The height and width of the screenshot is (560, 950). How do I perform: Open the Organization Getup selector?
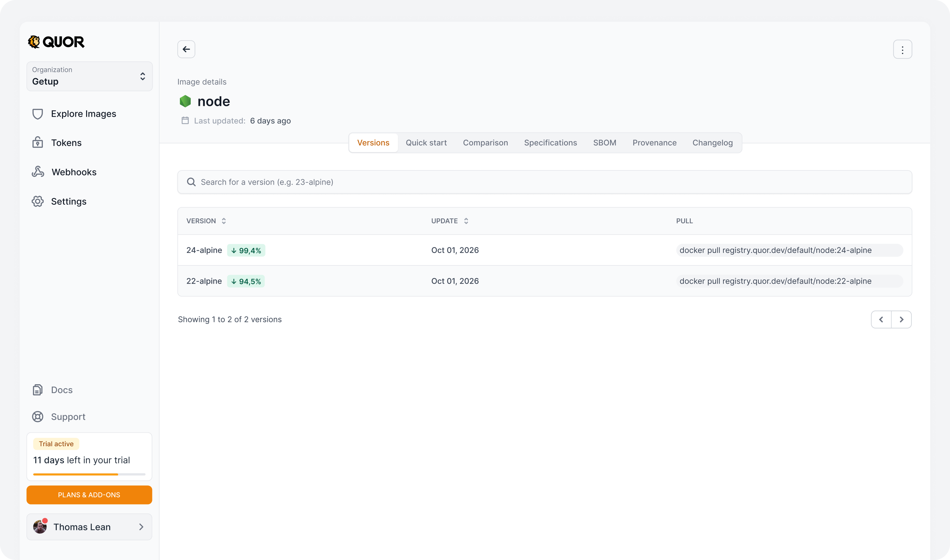[x=89, y=76]
